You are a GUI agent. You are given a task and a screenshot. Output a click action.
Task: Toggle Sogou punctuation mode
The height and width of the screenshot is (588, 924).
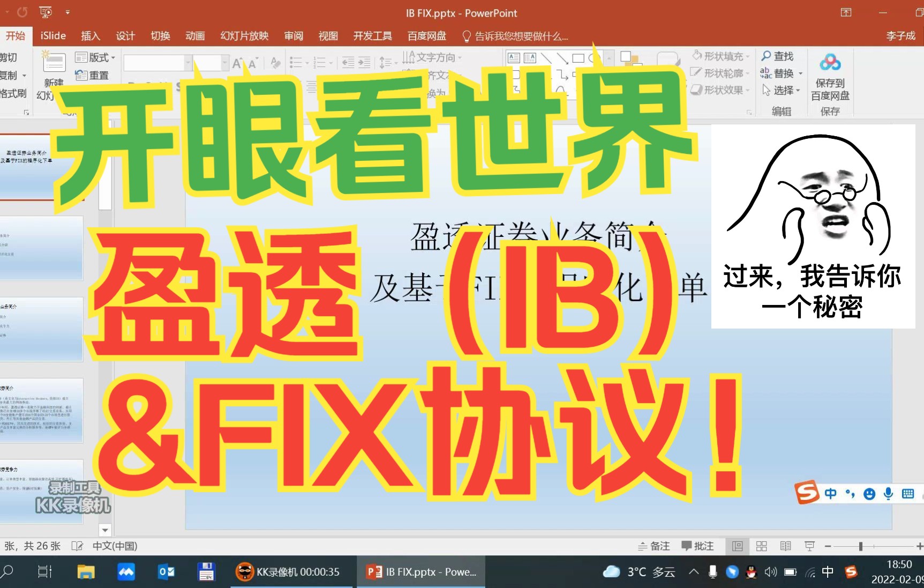tap(850, 494)
